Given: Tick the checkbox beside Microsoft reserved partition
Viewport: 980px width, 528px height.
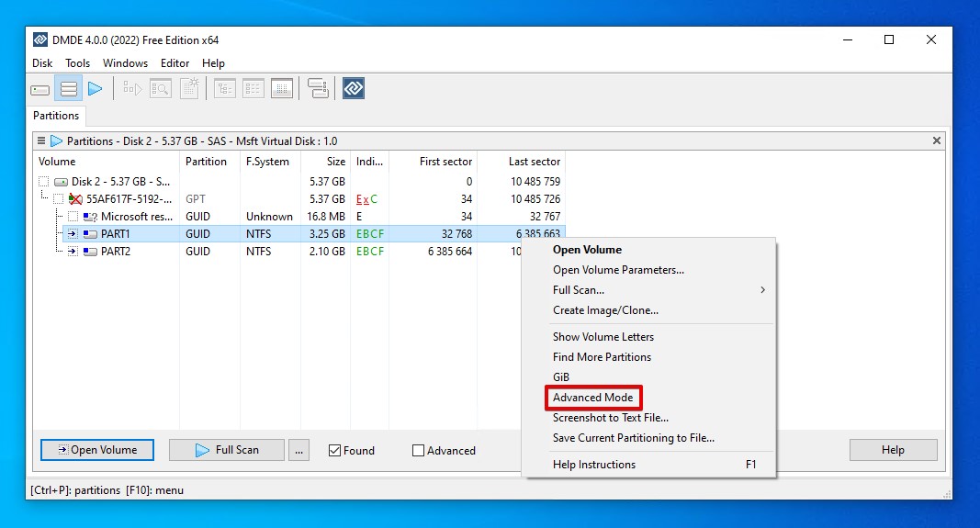Looking at the screenshot, I should click(73, 217).
